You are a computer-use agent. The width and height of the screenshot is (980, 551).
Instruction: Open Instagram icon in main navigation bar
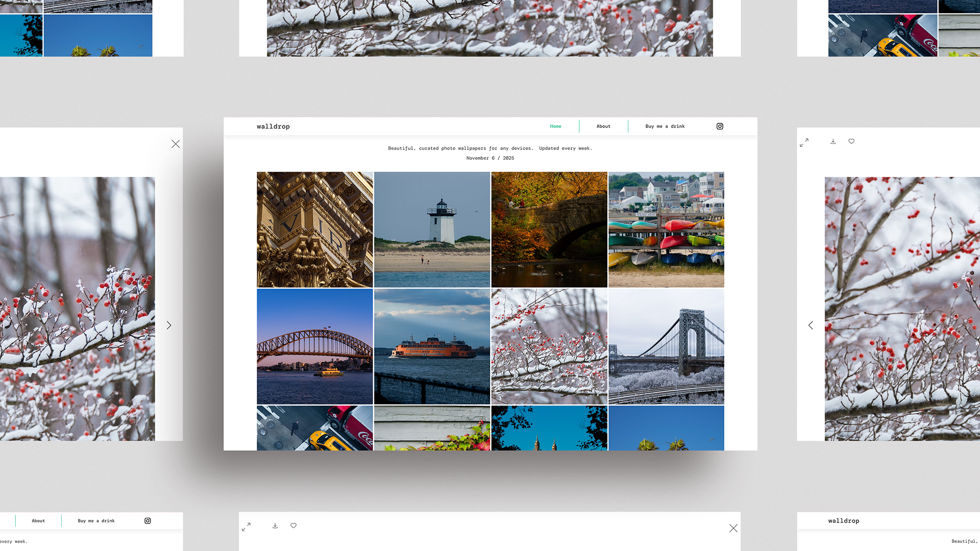(720, 127)
